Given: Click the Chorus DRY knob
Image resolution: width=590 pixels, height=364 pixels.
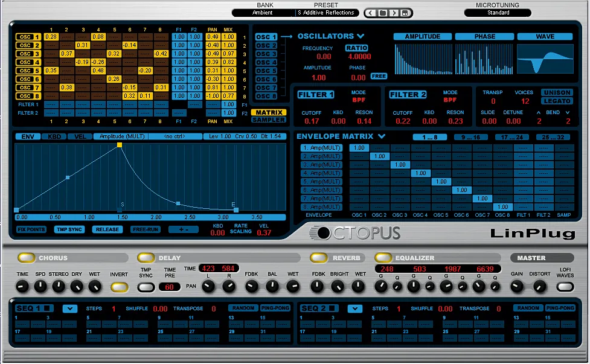Looking at the screenshot, I should click(77, 287).
